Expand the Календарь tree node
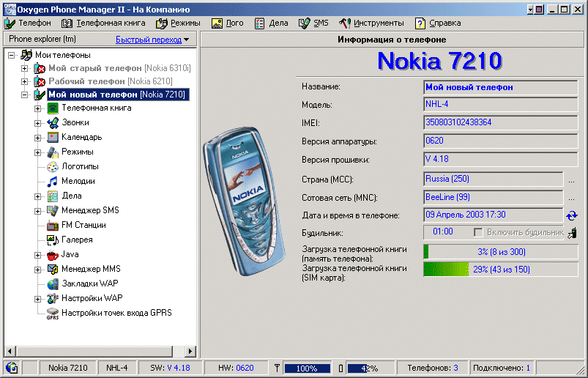This screenshot has height=378, width=588. [x=37, y=138]
